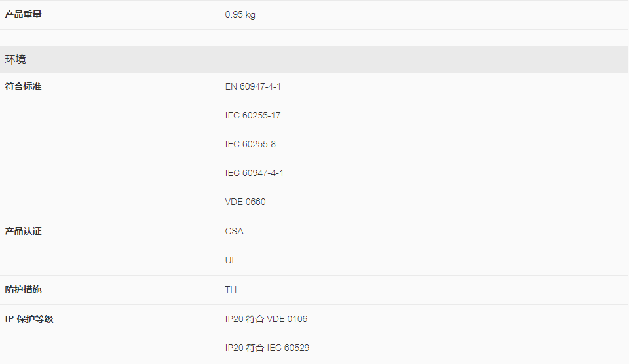Click the 产品认证 row label
This screenshot has width=629, height=364.
click(24, 231)
